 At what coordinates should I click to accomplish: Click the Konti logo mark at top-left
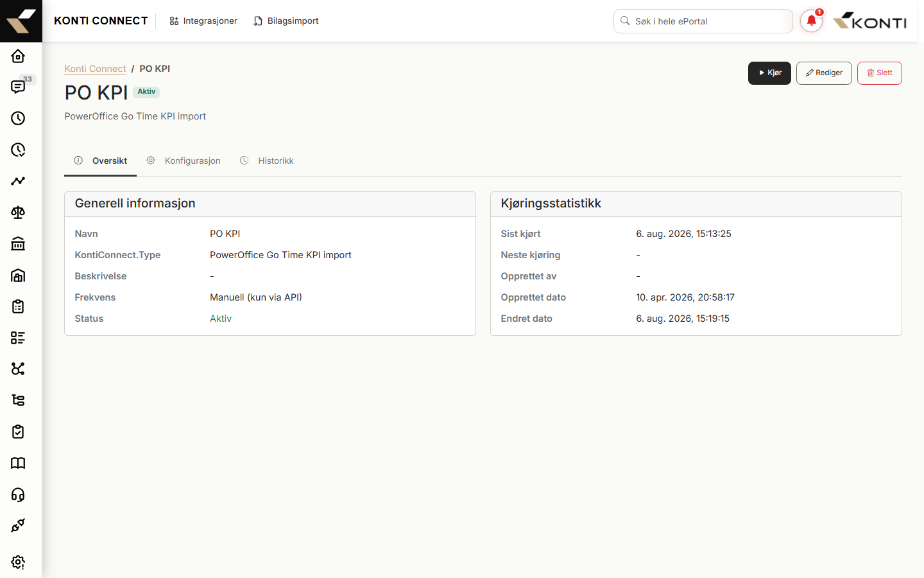21,21
